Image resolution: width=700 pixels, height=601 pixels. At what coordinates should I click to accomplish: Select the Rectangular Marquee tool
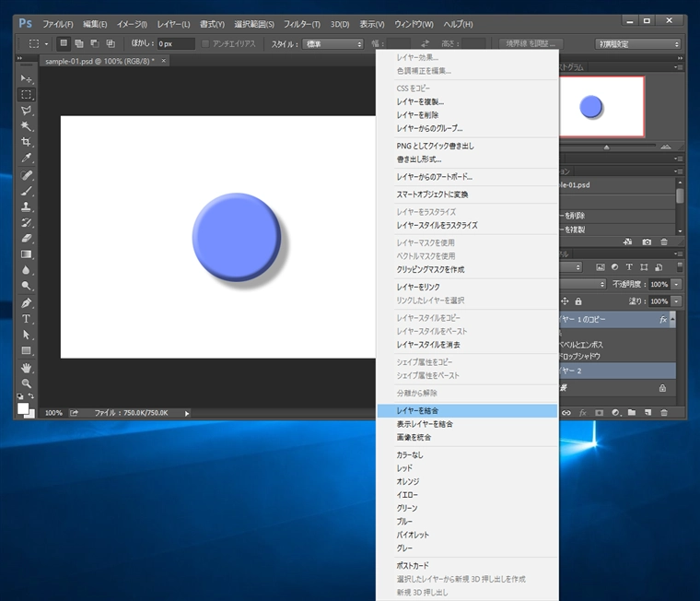[x=26, y=94]
